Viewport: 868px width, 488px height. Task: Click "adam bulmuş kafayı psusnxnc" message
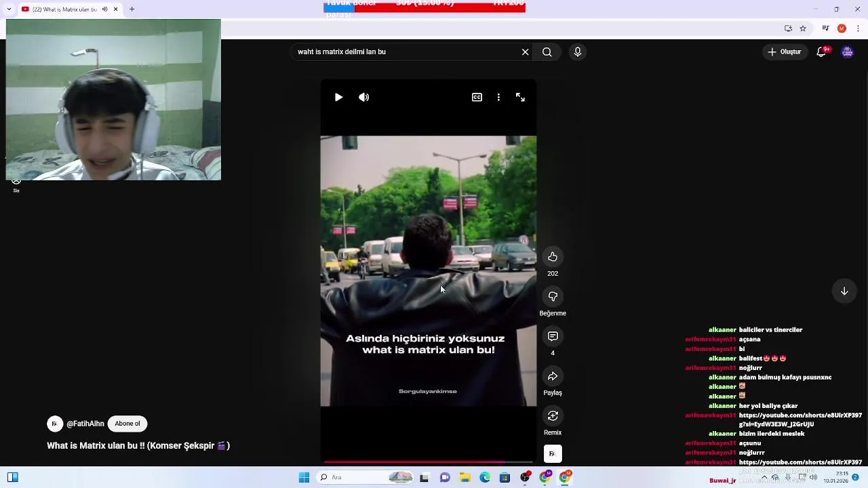point(785,378)
